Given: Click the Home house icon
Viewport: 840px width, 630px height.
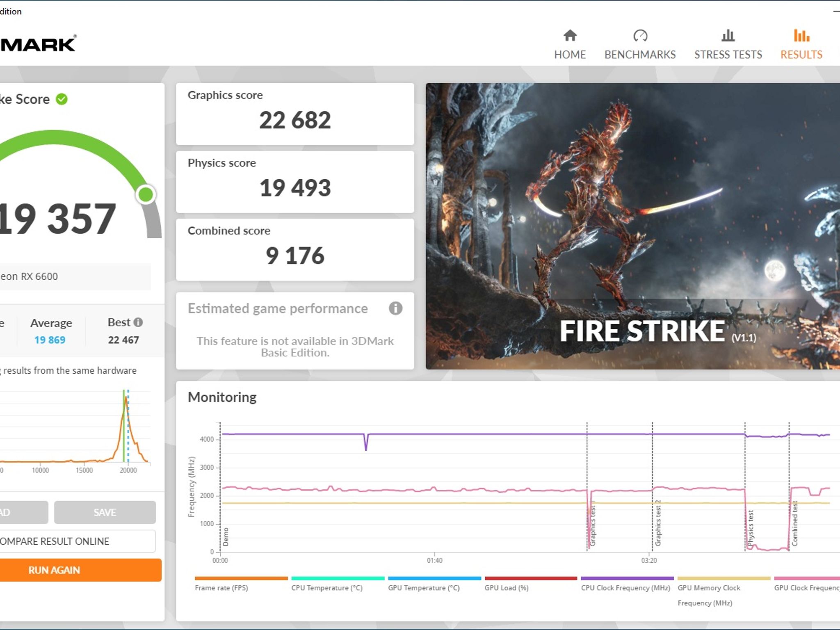Looking at the screenshot, I should pyautogui.click(x=570, y=36).
